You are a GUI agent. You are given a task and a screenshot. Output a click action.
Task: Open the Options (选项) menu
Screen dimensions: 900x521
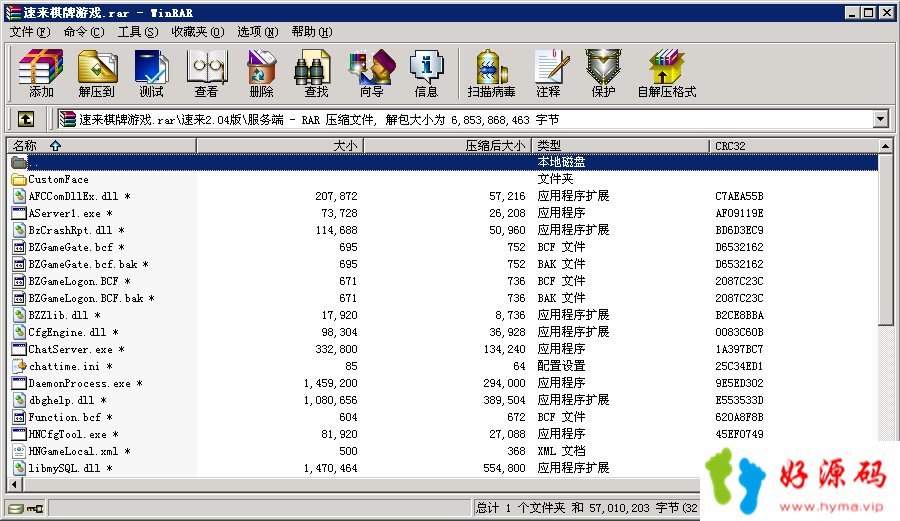(x=258, y=32)
